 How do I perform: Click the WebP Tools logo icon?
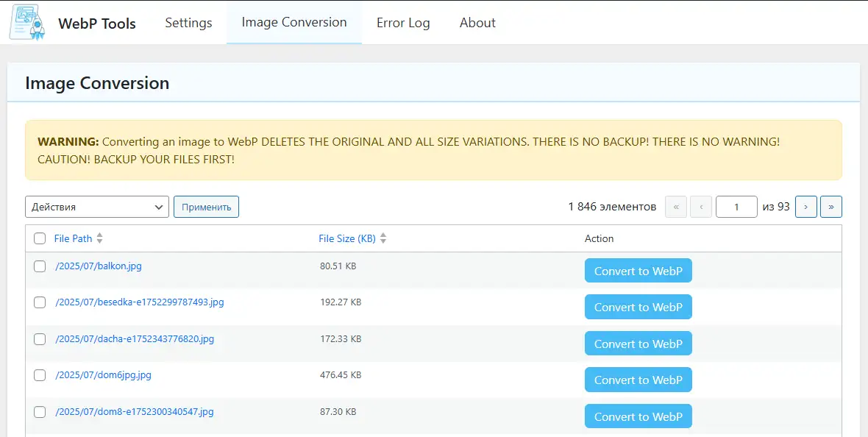(x=26, y=23)
